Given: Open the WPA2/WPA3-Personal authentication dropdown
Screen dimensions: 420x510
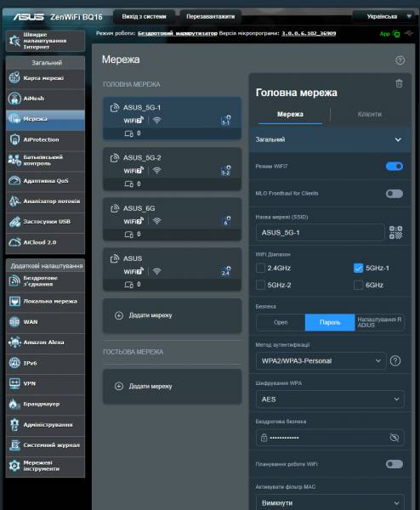Looking at the screenshot, I should pyautogui.click(x=321, y=360).
